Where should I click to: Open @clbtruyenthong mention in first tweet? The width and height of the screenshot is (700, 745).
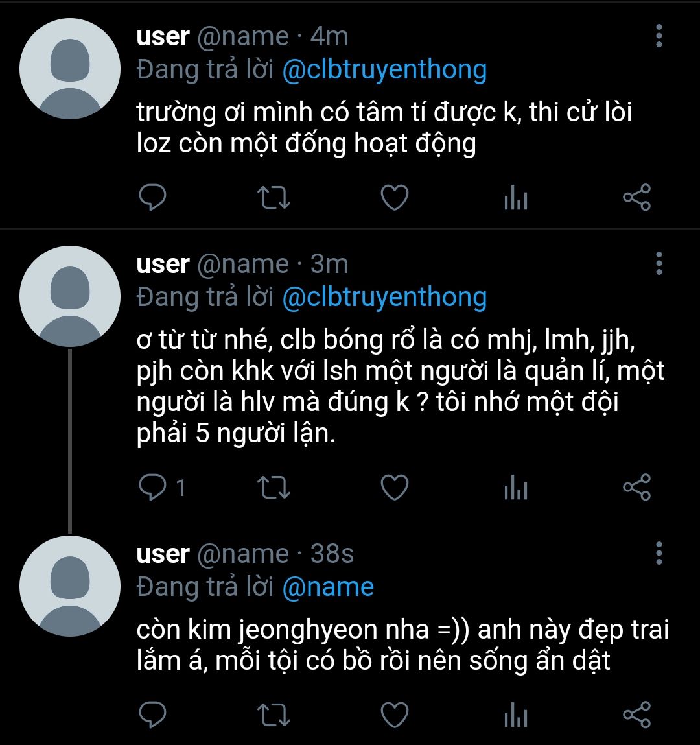click(x=384, y=70)
